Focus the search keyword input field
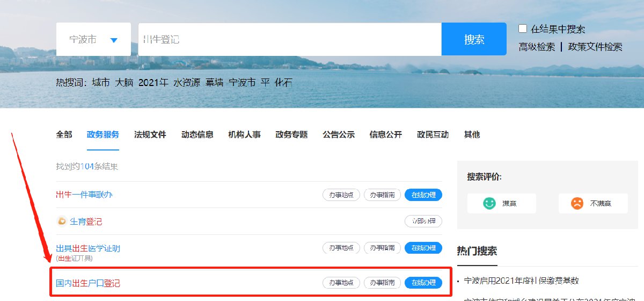The width and height of the screenshot is (644, 301). coord(290,39)
